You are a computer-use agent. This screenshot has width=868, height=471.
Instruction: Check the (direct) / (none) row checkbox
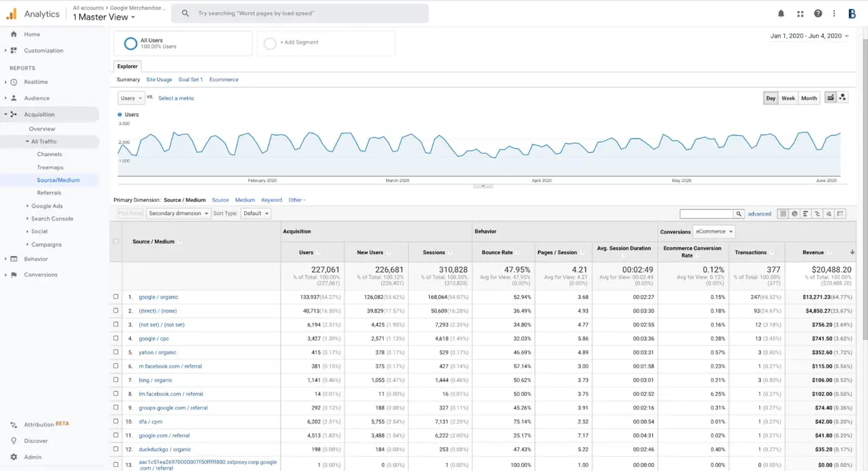click(x=116, y=311)
